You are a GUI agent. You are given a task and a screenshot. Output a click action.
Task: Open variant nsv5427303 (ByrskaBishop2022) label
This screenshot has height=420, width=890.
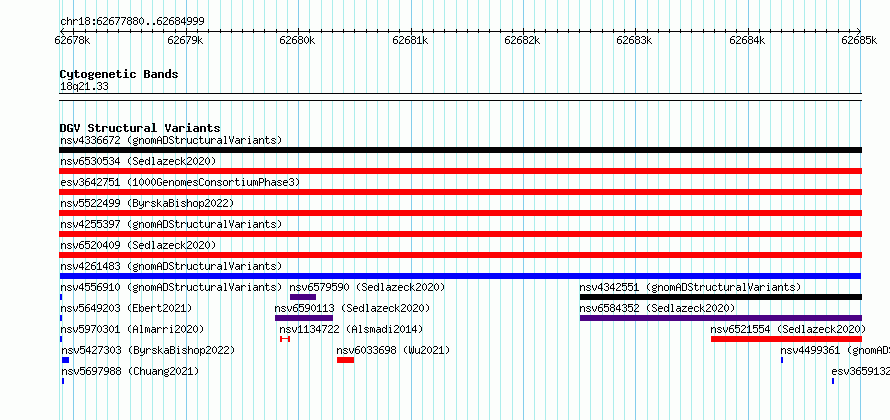(x=148, y=350)
